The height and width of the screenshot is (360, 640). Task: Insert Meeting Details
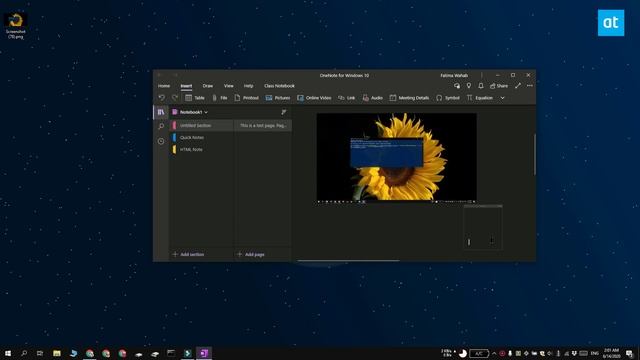[x=409, y=98]
